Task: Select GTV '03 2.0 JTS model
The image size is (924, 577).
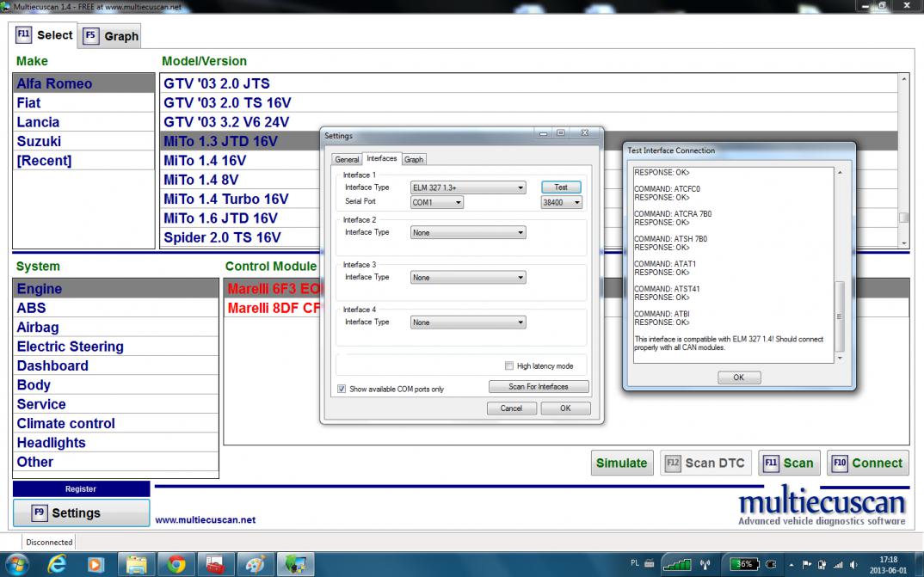Action: [528, 83]
